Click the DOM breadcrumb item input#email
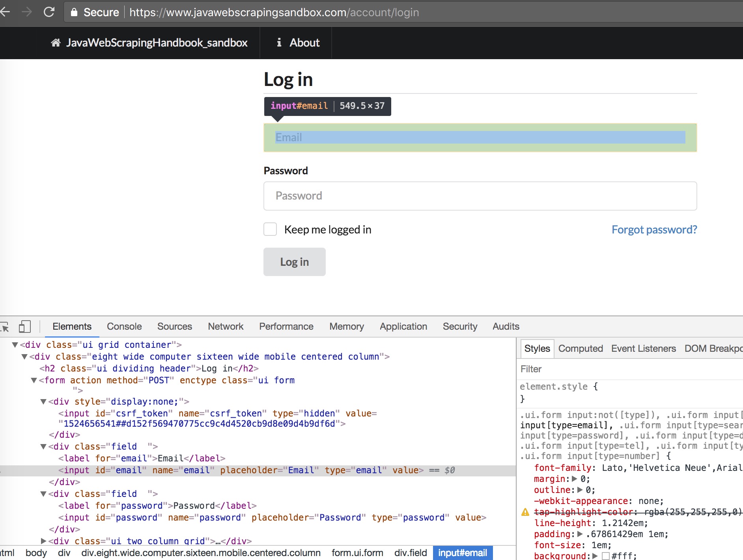Image resolution: width=743 pixels, height=560 pixels. coord(462,553)
